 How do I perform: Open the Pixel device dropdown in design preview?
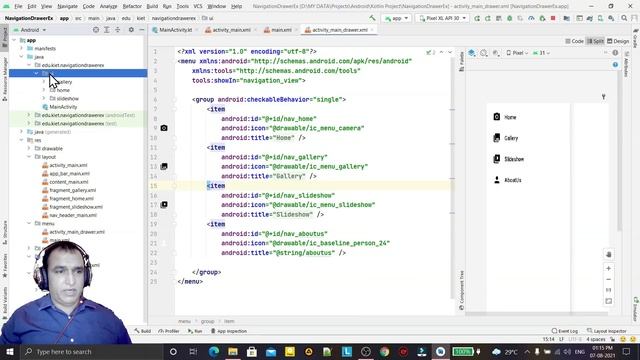click(x=517, y=53)
